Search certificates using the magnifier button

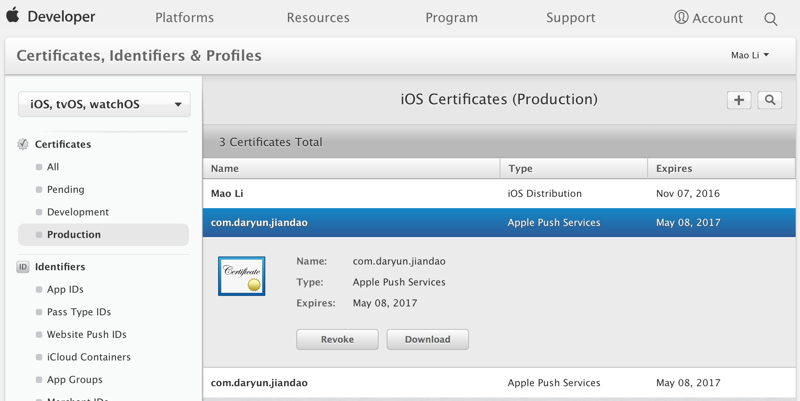[770, 100]
